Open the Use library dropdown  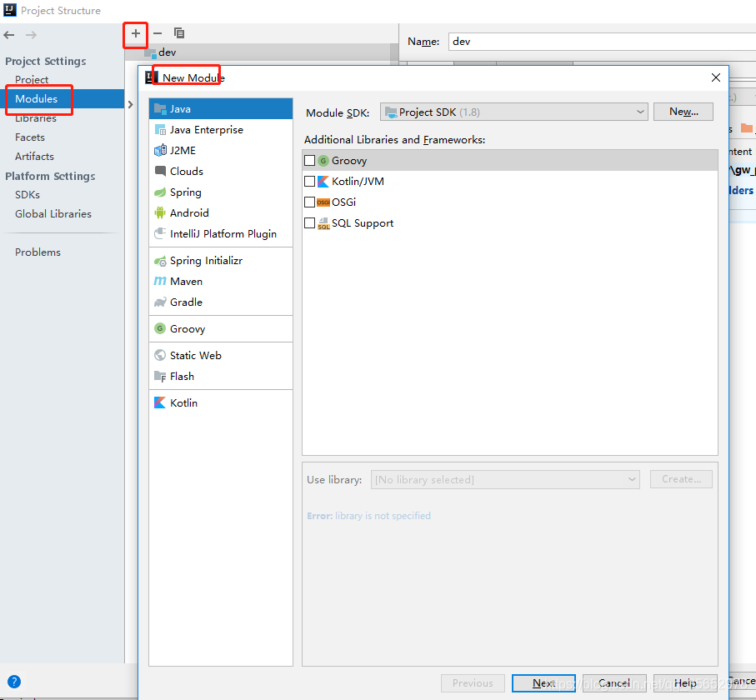505,480
